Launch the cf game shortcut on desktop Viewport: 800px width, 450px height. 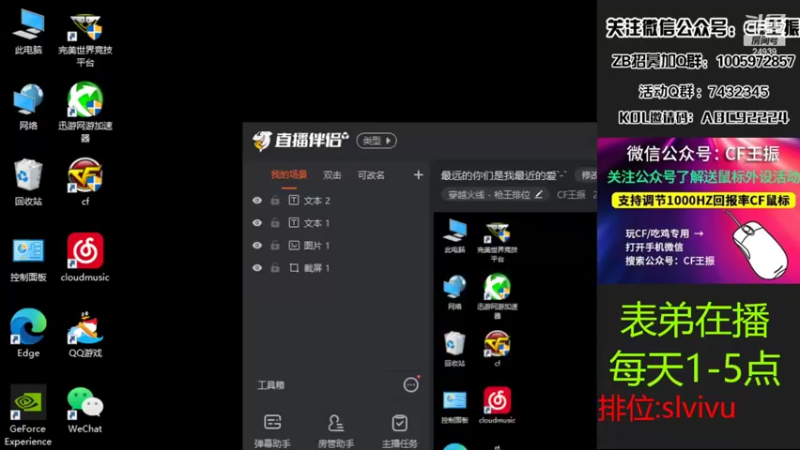point(85,182)
